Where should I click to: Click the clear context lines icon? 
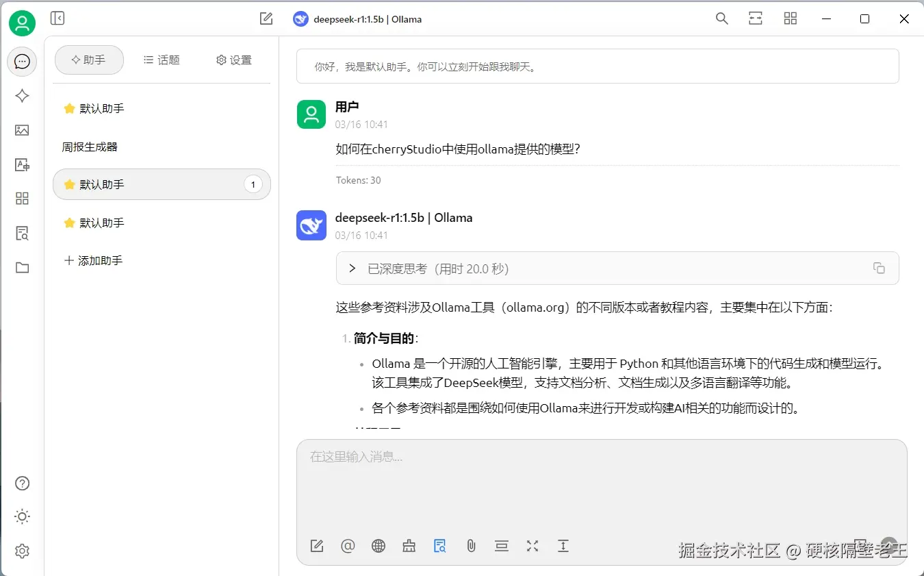point(502,546)
